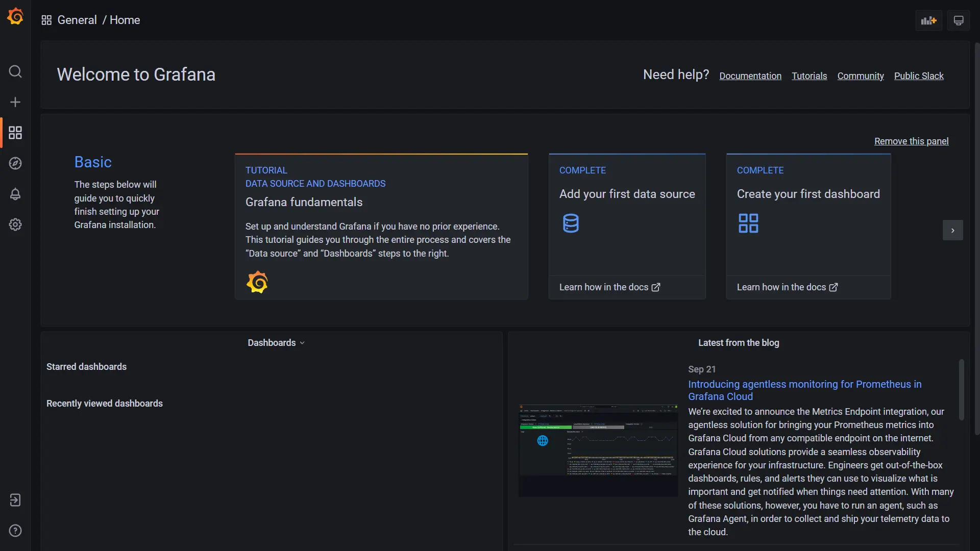The height and width of the screenshot is (551, 980).
Task: Click the dashboard grid icon beside General
Action: pos(46,20)
